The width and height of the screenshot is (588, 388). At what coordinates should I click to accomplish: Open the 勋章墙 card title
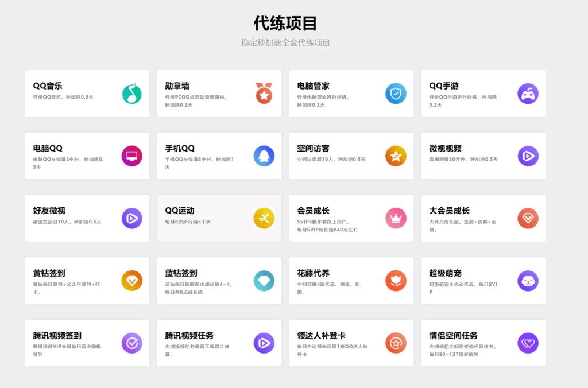click(177, 86)
